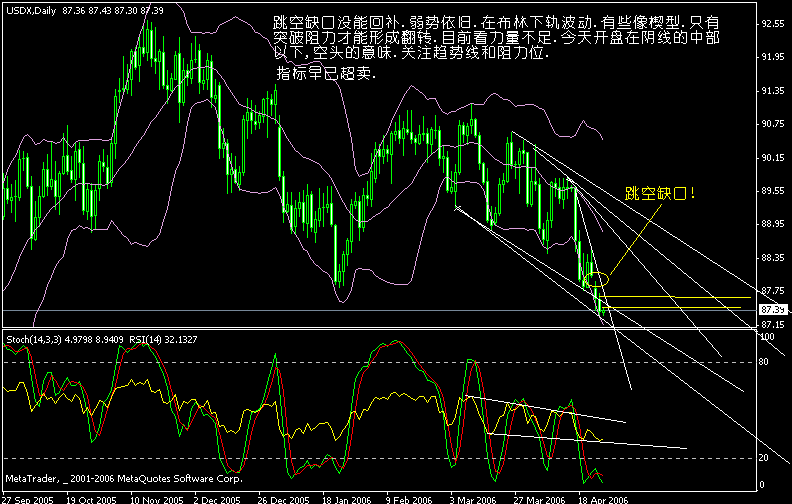This screenshot has height=504, width=792.
Task: Click the 3 Mar 2006 date label
Action: (473, 500)
